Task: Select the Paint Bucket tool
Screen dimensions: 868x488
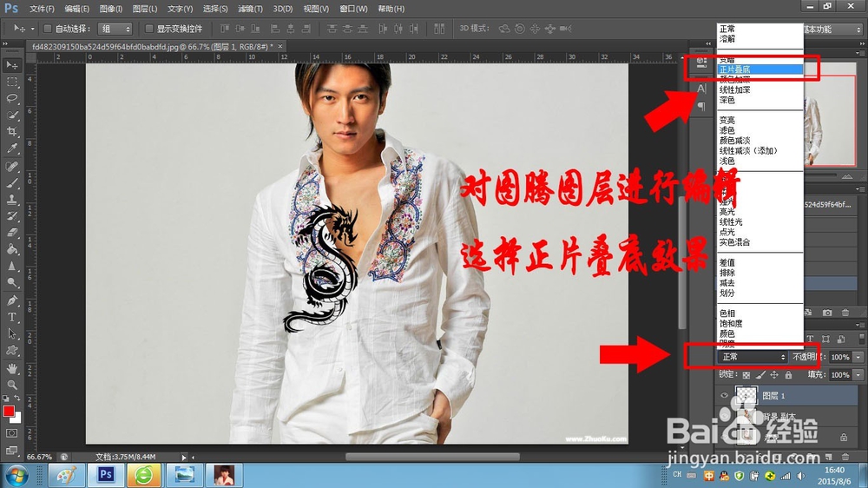Action: pos(11,249)
